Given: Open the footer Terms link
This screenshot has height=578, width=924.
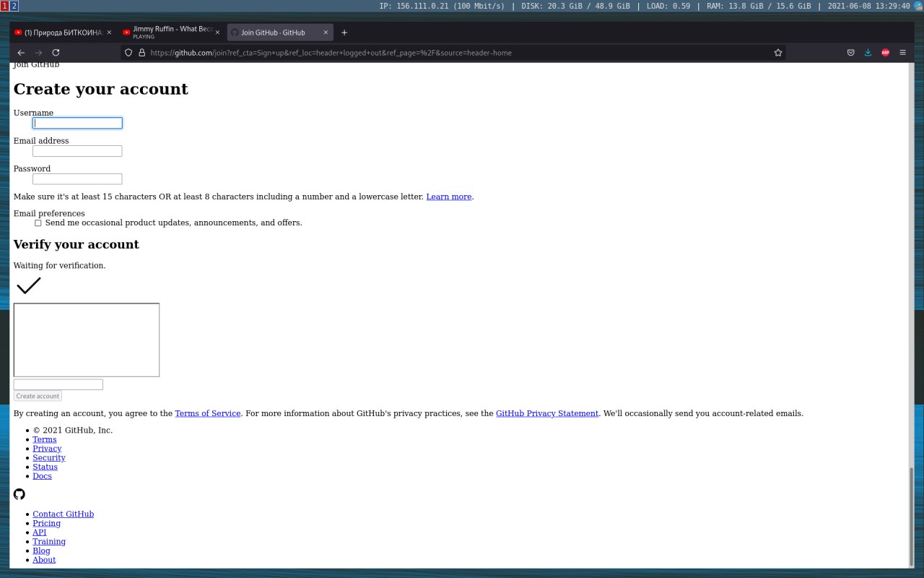Looking at the screenshot, I should tap(45, 439).
